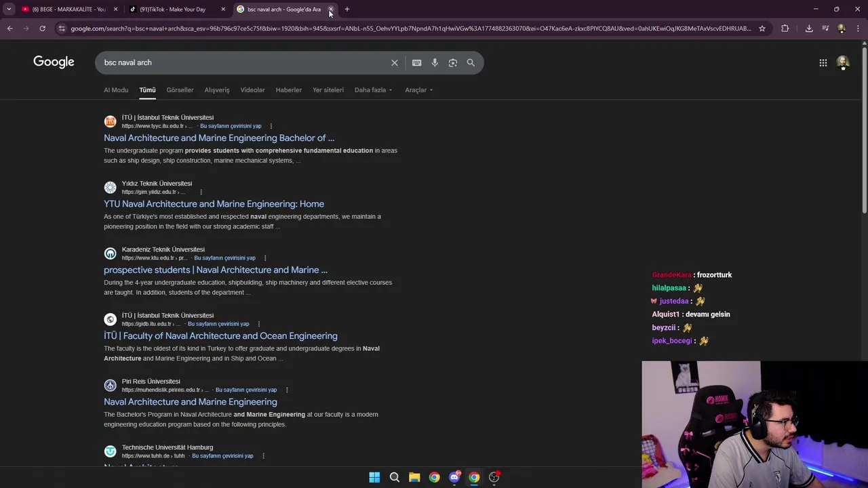Bookmark this page with the star icon

click(x=762, y=28)
